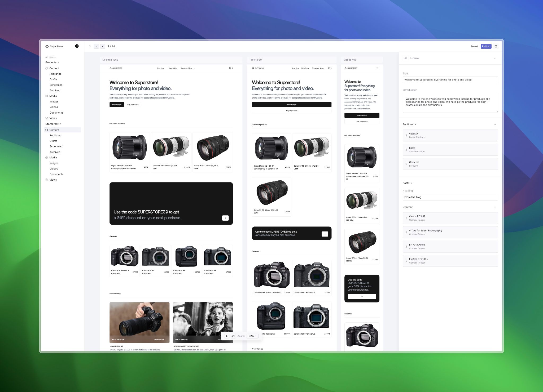
Task: Click into the Heading input field
Action: point(450,197)
